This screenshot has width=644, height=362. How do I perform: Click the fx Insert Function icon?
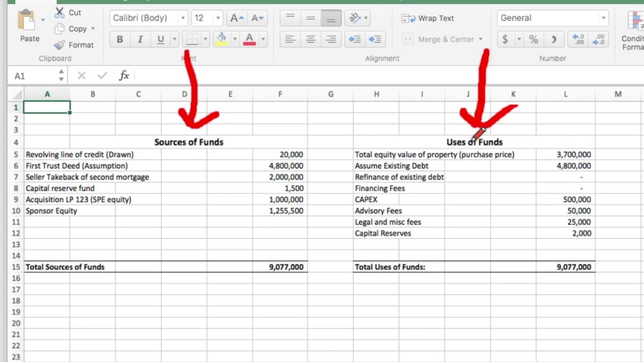(124, 76)
